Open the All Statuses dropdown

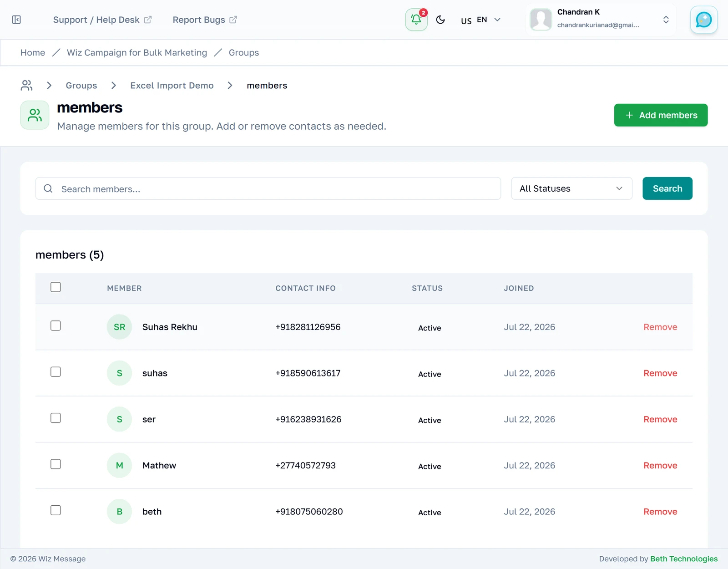tap(571, 188)
